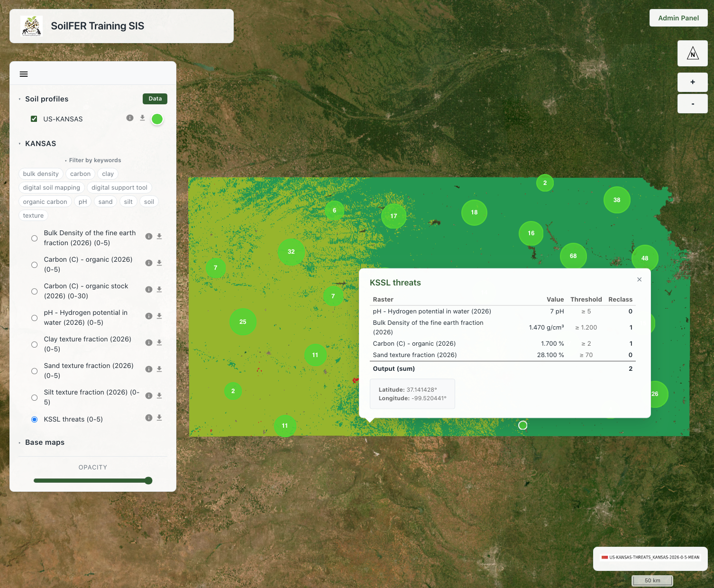Filter layers by digital soil mapping keyword
This screenshot has width=714, height=588.
(52, 188)
